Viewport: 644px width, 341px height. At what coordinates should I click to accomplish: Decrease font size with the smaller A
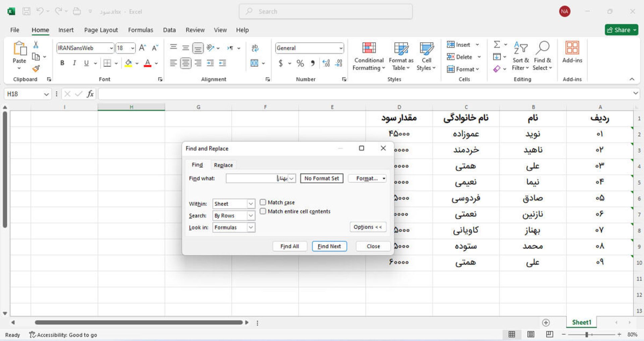click(155, 48)
